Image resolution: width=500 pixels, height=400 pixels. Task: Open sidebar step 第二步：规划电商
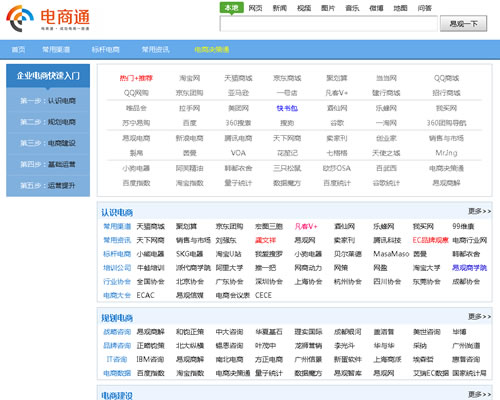(48, 122)
